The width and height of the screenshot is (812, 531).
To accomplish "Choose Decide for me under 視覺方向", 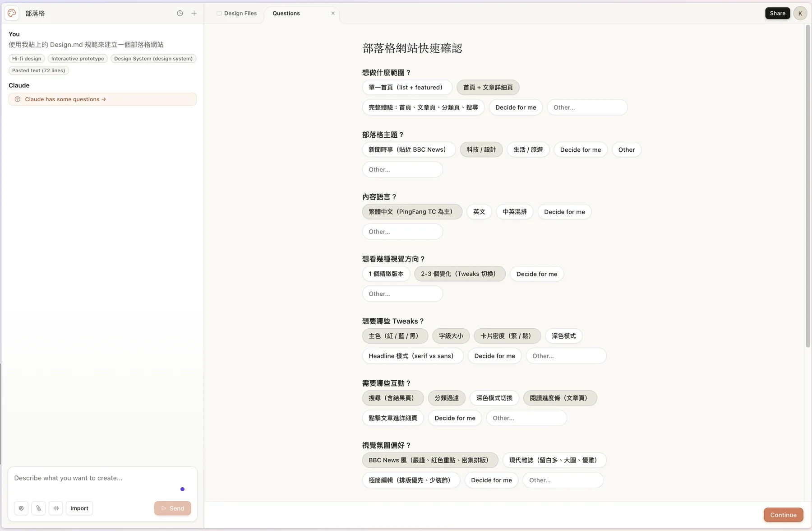I will click(x=537, y=274).
